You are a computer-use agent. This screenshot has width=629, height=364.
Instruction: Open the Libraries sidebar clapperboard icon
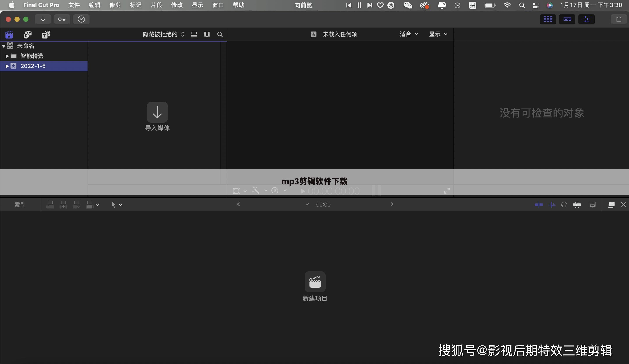[9, 34]
